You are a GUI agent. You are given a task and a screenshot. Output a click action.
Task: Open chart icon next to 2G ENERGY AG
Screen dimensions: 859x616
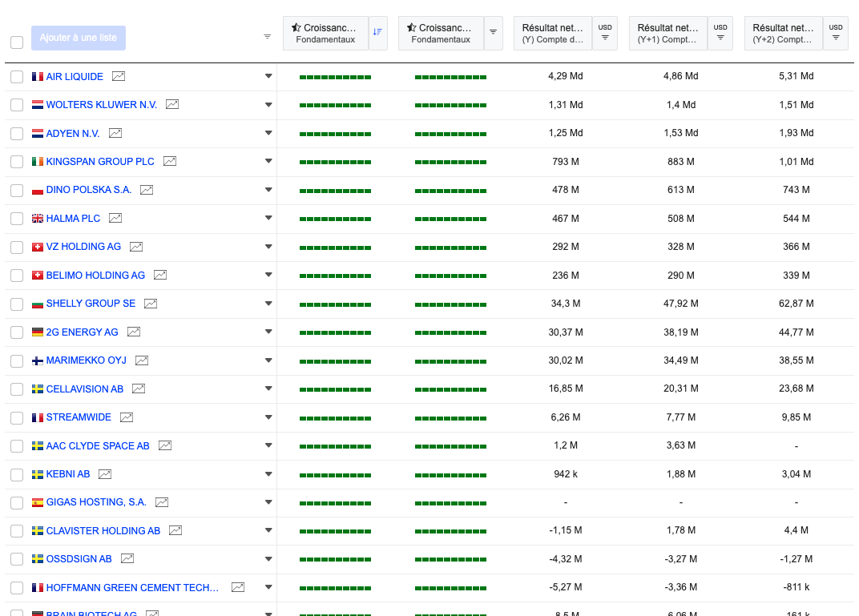(134, 332)
